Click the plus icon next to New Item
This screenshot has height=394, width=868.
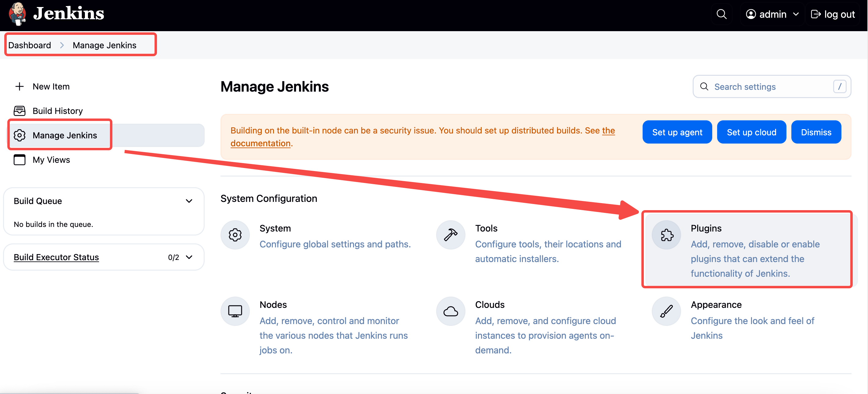point(20,87)
